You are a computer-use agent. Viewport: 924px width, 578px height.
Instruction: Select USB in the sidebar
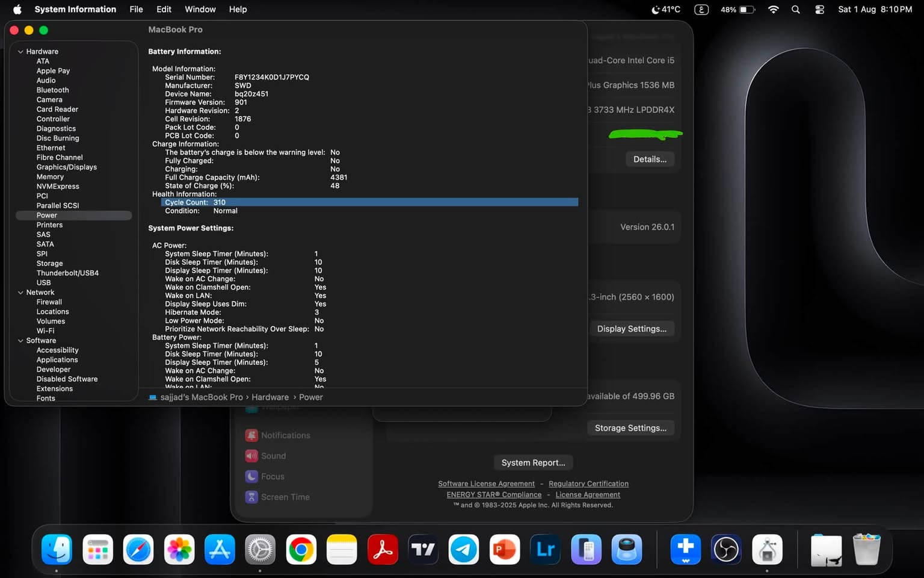pos(43,283)
